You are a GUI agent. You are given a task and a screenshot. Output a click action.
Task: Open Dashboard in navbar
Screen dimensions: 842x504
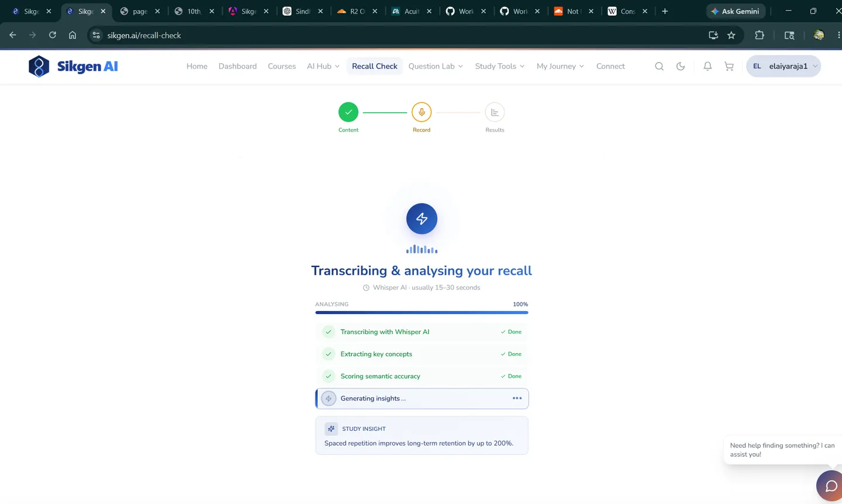[x=237, y=66]
